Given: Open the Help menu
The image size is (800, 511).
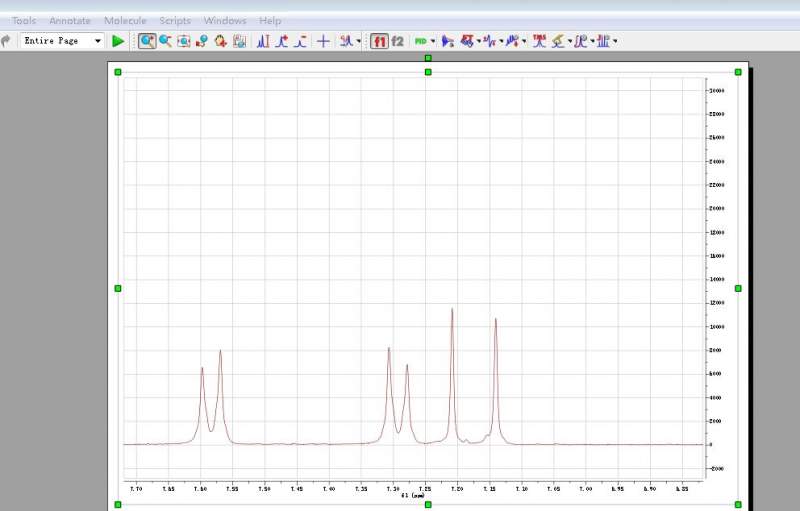Looking at the screenshot, I should (x=270, y=20).
